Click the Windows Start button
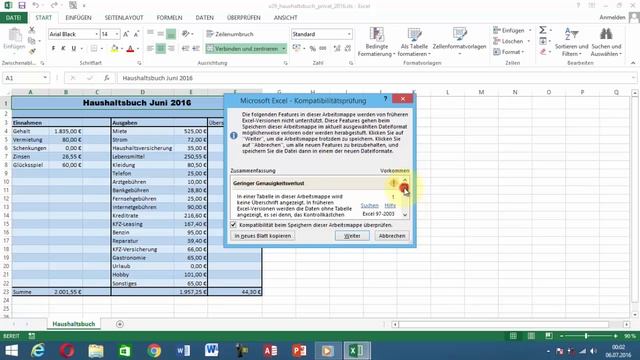 click(11, 351)
